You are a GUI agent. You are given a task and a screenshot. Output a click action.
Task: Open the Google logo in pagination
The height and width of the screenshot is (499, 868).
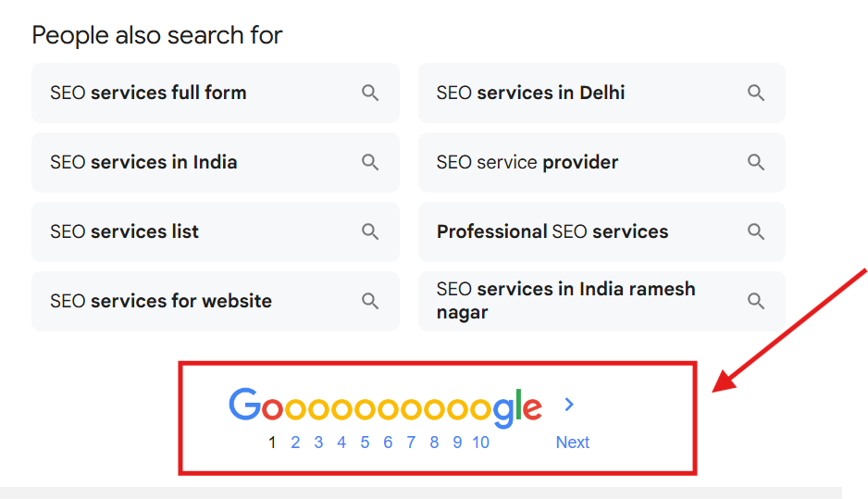click(385, 407)
